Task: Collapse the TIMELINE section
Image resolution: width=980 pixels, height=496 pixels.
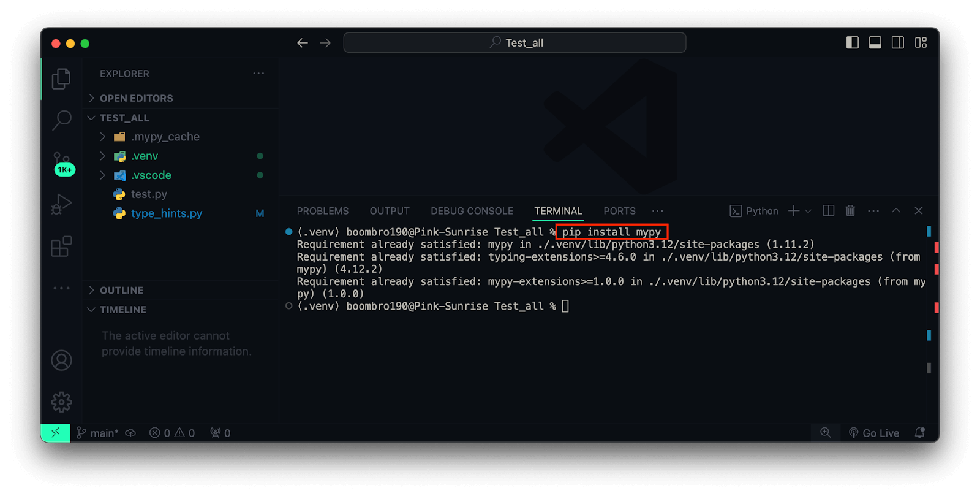Action: point(181,310)
